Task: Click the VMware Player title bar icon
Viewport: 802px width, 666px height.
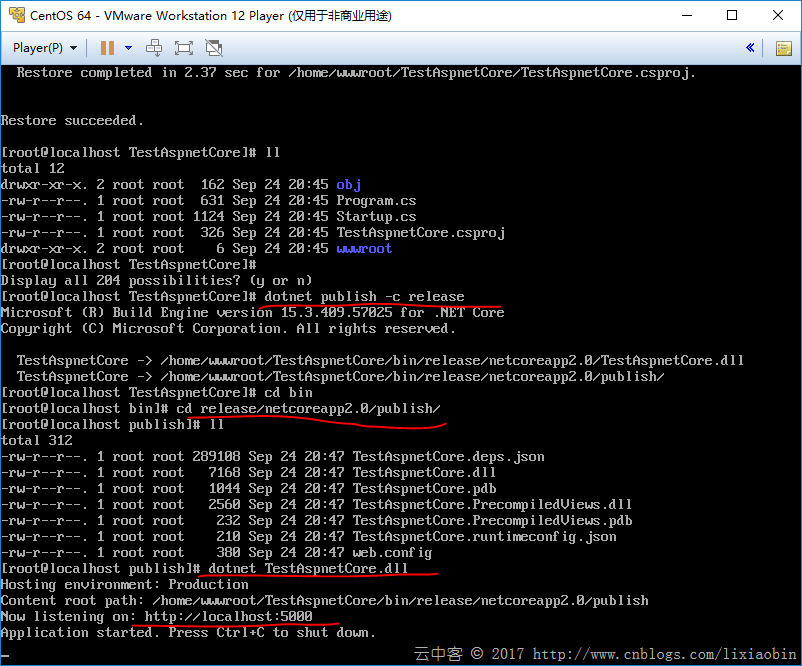Action: (17, 15)
